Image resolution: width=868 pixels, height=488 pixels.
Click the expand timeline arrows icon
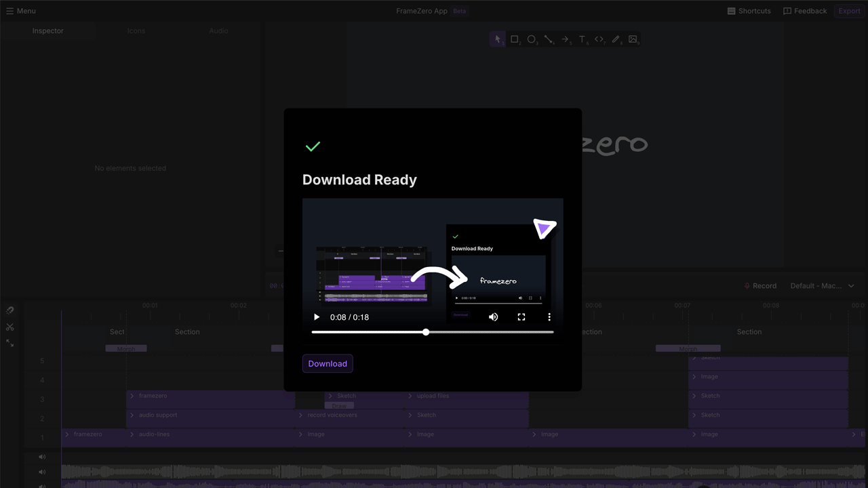(10, 343)
